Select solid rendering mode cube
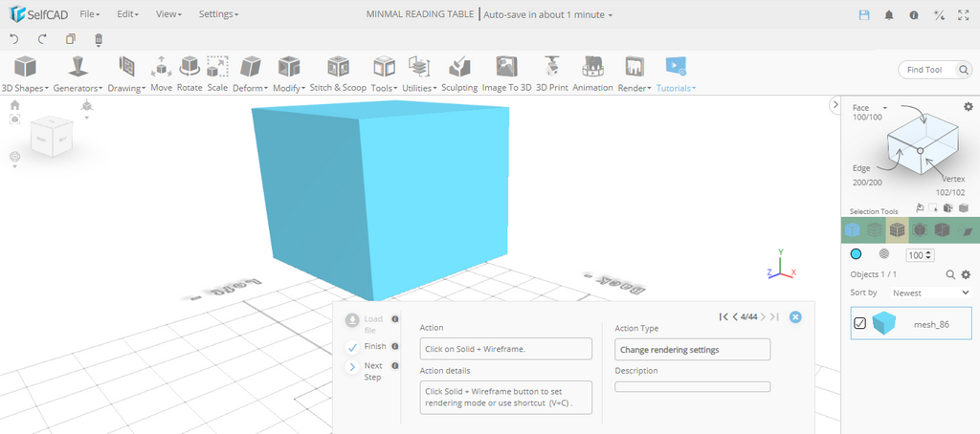This screenshot has height=434, width=980. pos(853,230)
